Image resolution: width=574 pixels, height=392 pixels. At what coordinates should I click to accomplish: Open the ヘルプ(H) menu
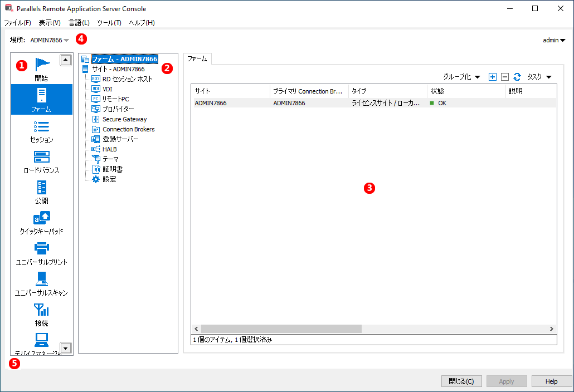pyautogui.click(x=142, y=23)
